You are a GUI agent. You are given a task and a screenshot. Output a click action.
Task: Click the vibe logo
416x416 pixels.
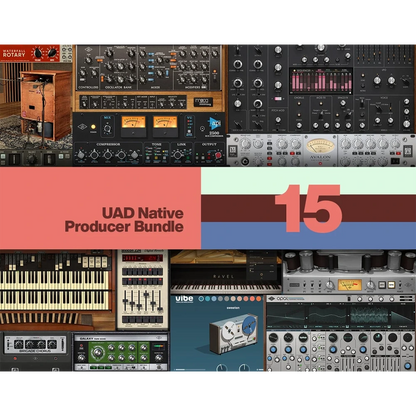184,299
